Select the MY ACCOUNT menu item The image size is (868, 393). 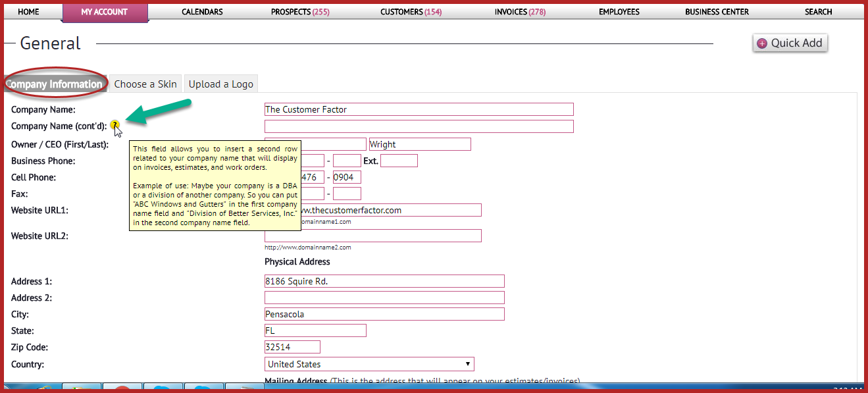(105, 11)
